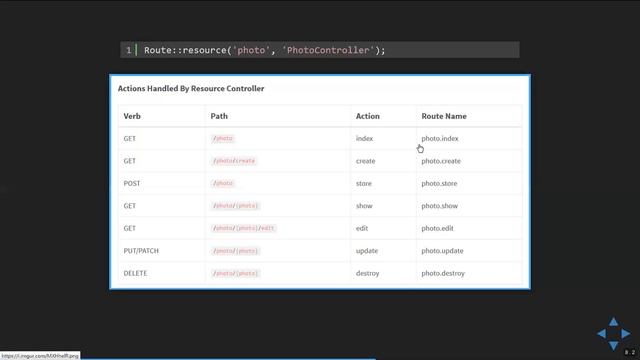Navigate down with the down arrow control
This screenshot has height=360, width=640.
(x=613, y=346)
